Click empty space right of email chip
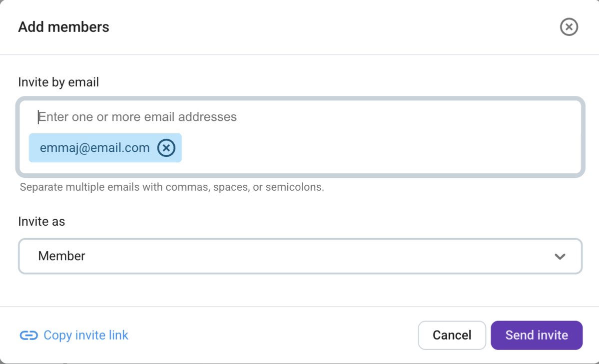This screenshot has height=364, width=599. tap(380, 148)
